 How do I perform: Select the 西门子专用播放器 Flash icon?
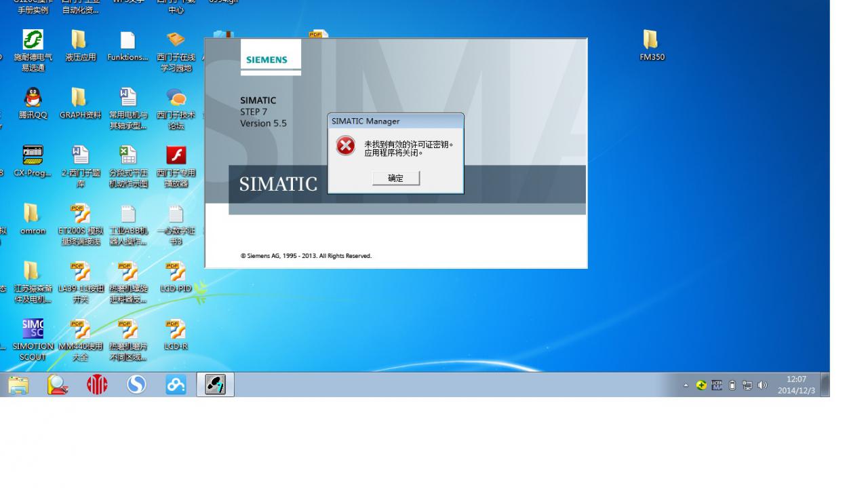(176, 167)
